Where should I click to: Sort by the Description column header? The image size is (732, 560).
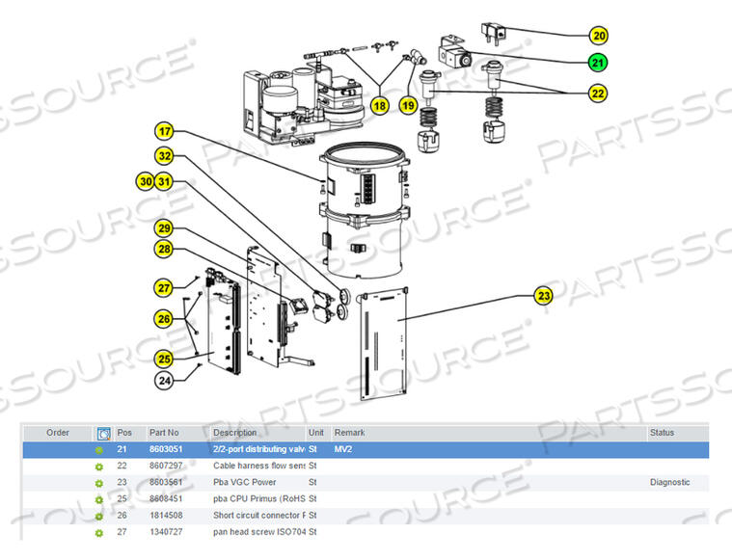click(x=234, y=433)
